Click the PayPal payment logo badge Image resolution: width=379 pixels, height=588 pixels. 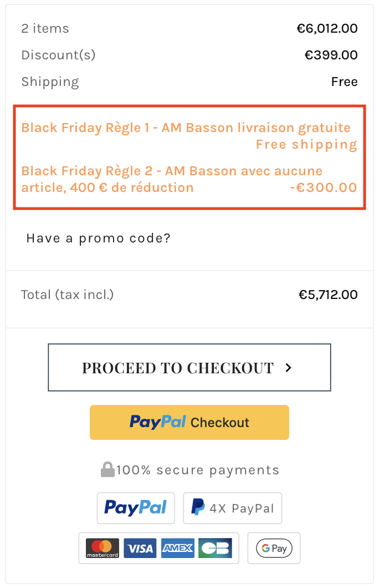[x=136, y=508]
